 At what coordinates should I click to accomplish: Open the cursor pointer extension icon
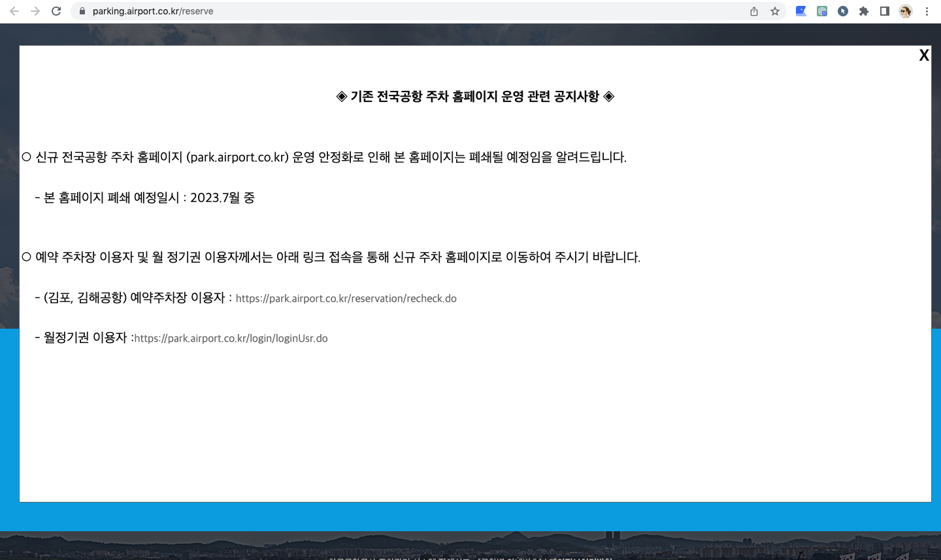842,10
